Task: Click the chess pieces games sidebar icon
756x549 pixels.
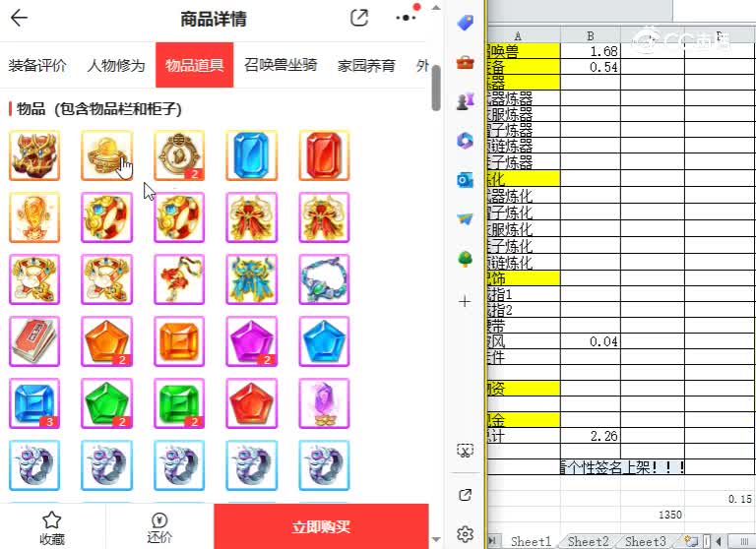Action: click(466, 101)
